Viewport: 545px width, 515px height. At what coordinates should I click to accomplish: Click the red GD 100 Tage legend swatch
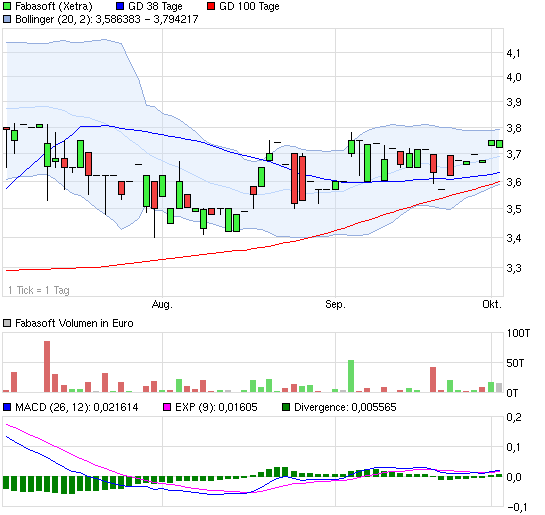[211, 6]
